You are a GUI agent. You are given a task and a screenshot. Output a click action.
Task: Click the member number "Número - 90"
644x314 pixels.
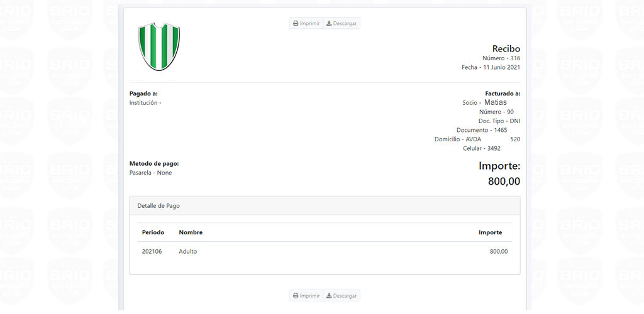click(496, 112)
